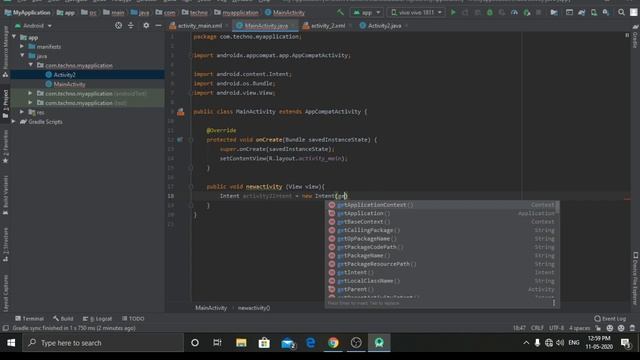Open Chrome from the taskbar
640x360 pixels.
pyautogui.click(x=333, y=343)
